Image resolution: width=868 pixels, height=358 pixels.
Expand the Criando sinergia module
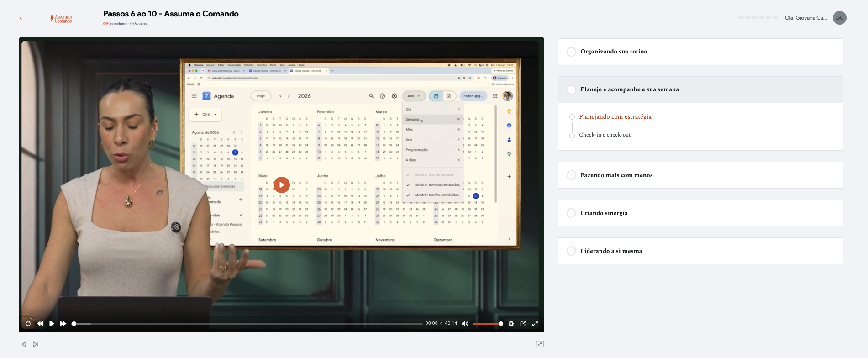(700, 213)
